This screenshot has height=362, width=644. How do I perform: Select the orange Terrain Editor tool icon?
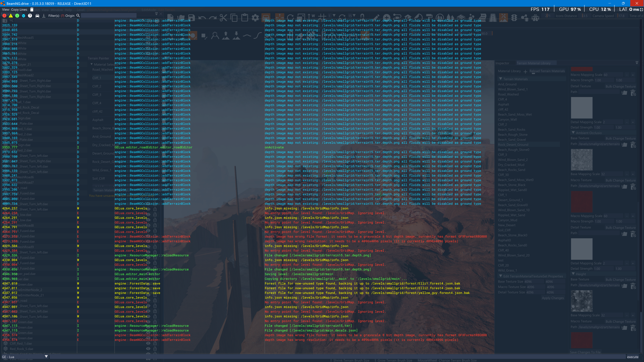click(503, 17)
